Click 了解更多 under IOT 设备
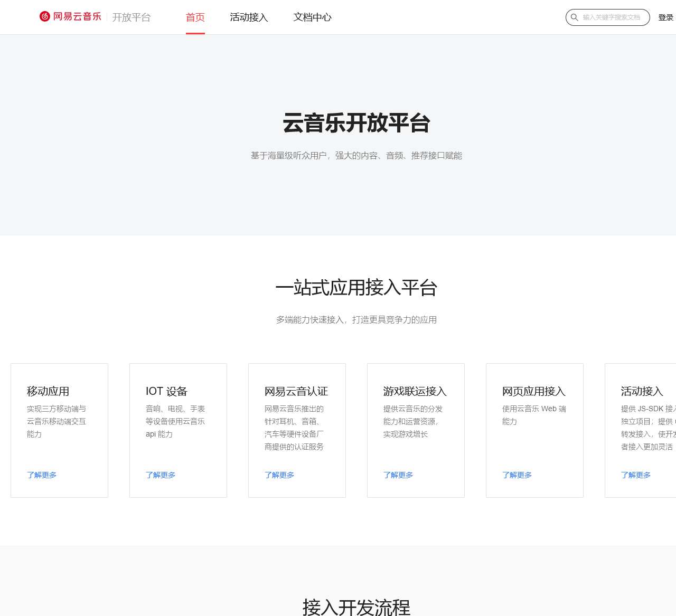This screenshot has height=616, width=676. (x=161, y=475)
